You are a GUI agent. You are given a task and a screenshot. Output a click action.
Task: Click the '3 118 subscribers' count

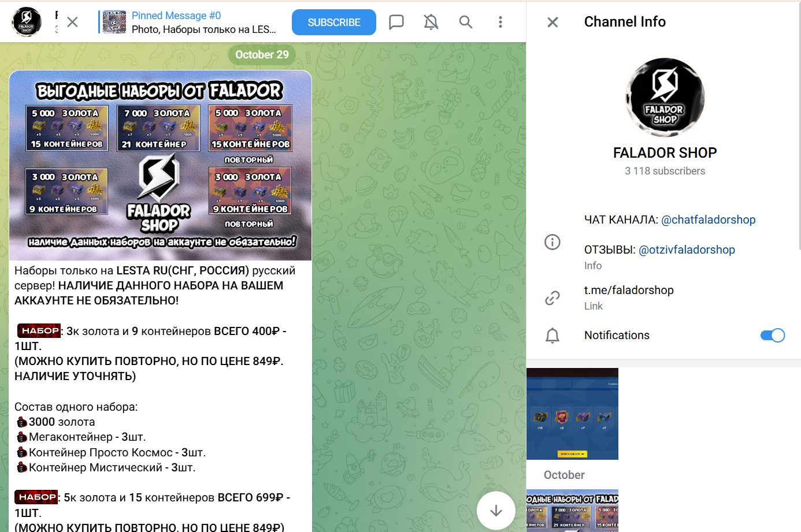coord(665,171)
